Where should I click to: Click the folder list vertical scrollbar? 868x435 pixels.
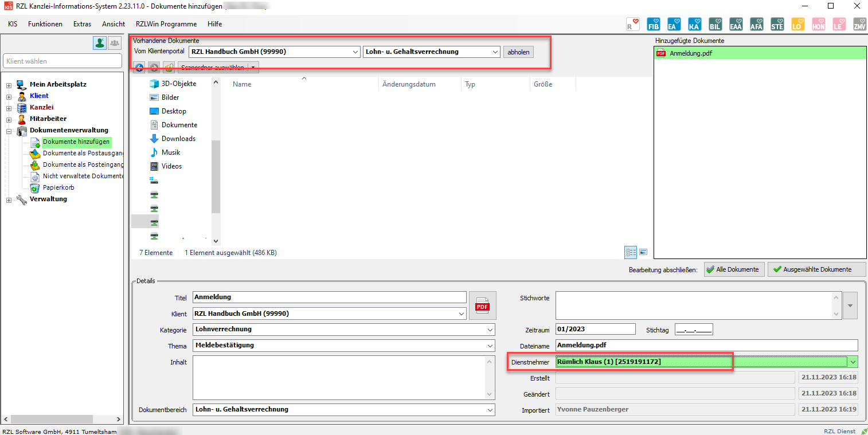(216, 172)
